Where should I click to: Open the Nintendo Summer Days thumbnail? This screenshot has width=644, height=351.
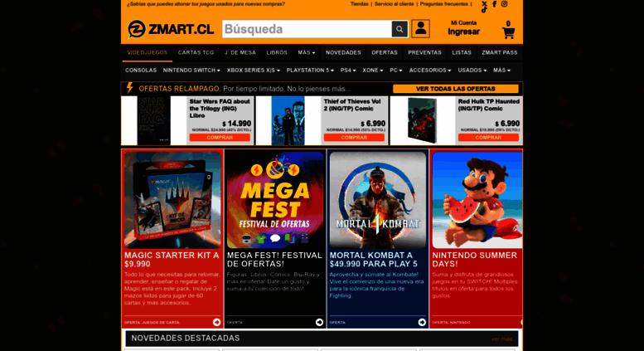pos(477,200)
